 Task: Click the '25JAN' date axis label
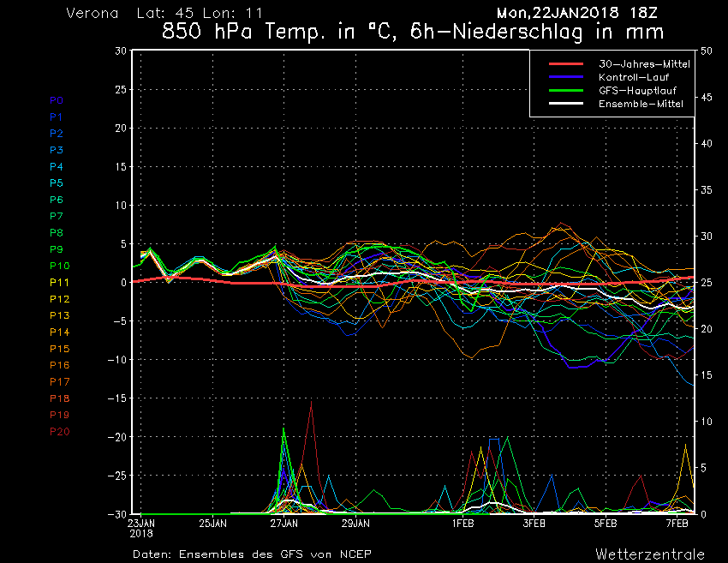[213, 524]
